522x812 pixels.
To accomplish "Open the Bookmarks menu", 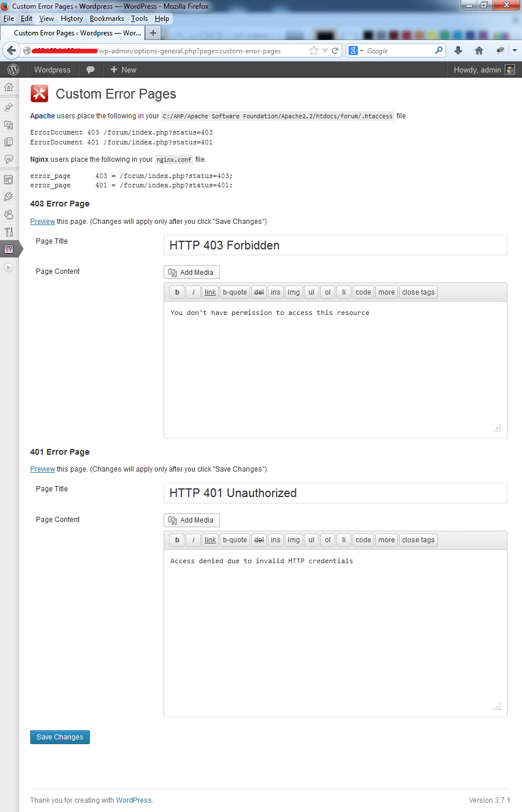I will click(x=107, y=19).
